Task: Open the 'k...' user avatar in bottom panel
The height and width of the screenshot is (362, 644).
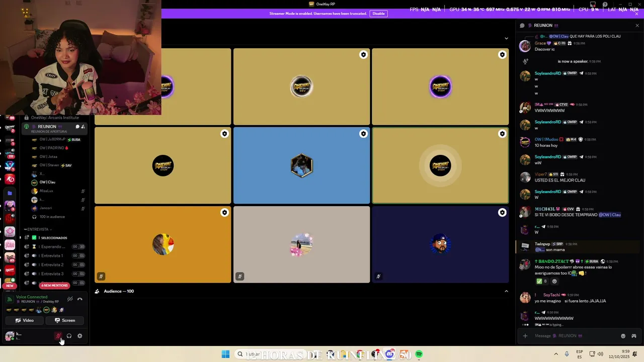Action: (x=10, y=336)
